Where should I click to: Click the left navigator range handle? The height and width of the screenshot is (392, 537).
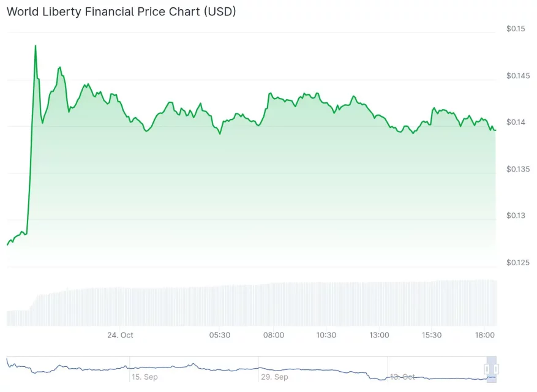[x=487, y=369]
